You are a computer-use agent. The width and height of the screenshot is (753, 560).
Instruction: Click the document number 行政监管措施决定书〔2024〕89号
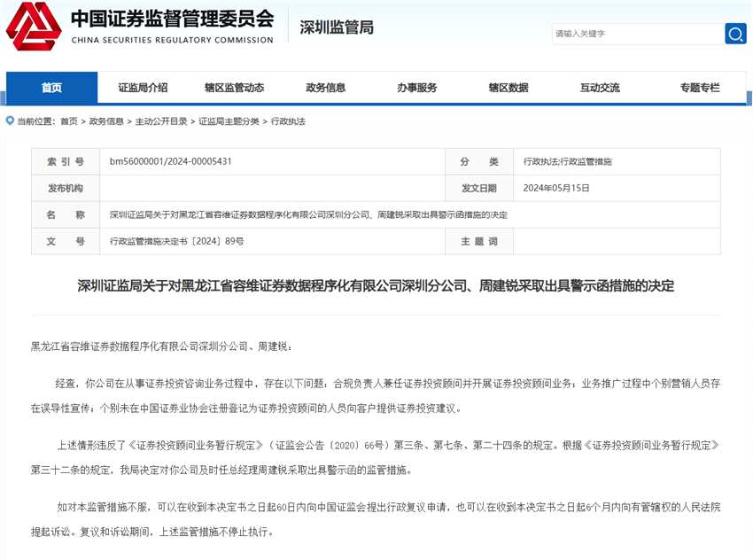pyautogui.click(x=176, y=241)
